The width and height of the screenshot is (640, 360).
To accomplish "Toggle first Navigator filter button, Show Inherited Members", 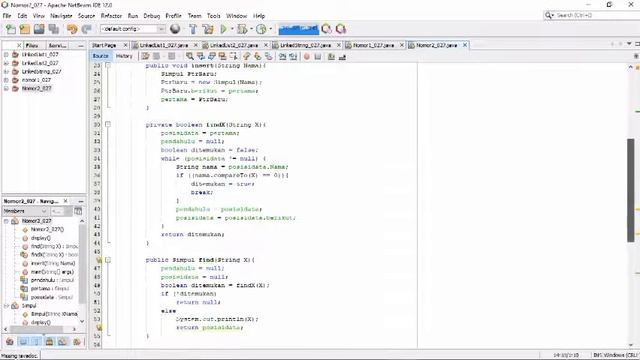I will coord(10,341).
